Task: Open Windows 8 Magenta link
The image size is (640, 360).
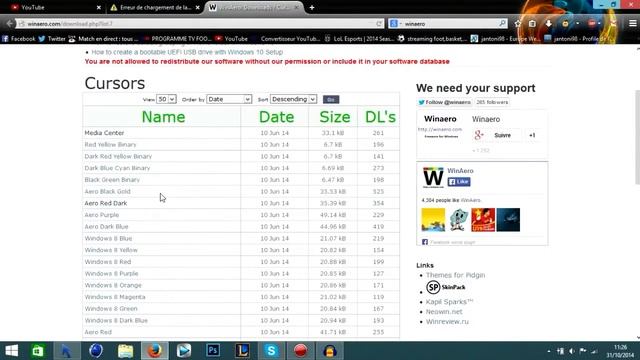Action: 115,297
